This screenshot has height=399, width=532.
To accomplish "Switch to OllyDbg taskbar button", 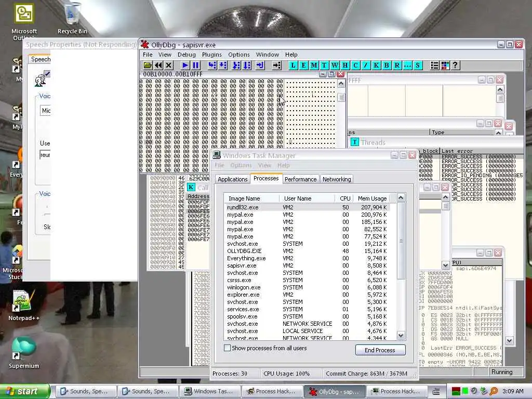I will tap(335, 392).
